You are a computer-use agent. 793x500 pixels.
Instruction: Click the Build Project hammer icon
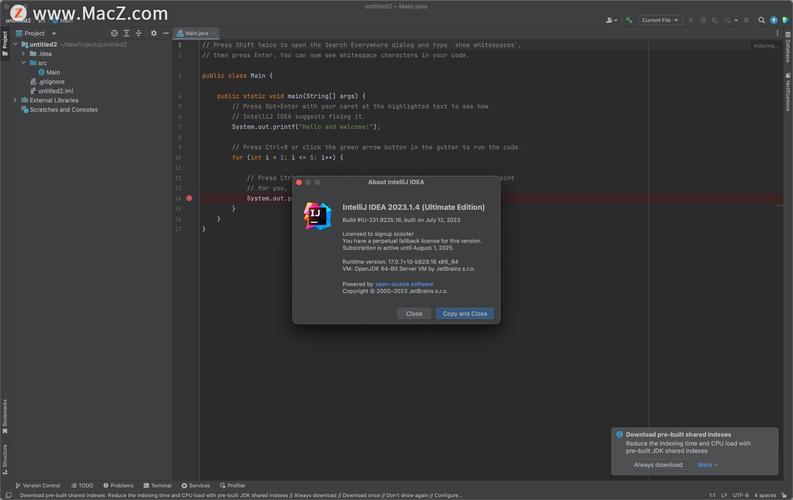click(x=629, y=20)
